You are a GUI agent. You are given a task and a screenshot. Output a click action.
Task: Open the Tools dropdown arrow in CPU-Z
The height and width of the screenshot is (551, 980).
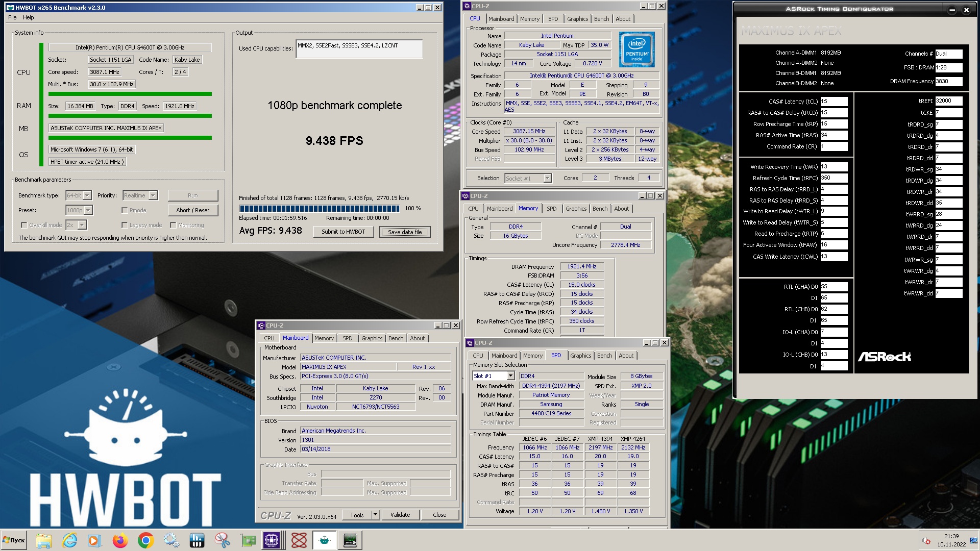pos(375,515)
